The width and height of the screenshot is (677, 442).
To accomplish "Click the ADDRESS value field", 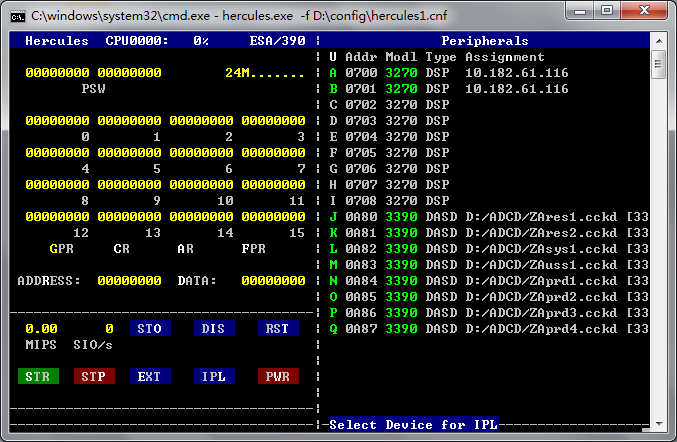I will [130, 281].
